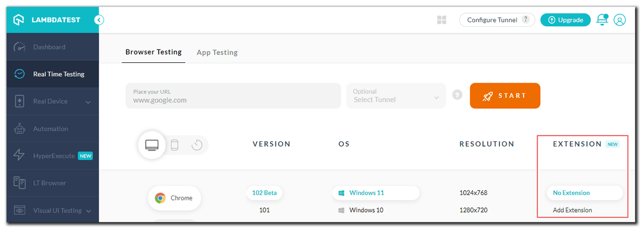Select the Browser Testing tab
This screenshot has height=231, width=644.
(x=153, y=53)
